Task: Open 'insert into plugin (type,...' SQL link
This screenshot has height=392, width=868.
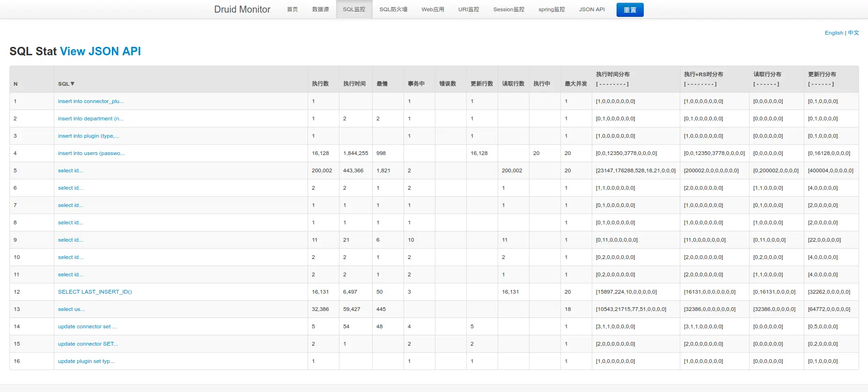Action: point(88,136)
